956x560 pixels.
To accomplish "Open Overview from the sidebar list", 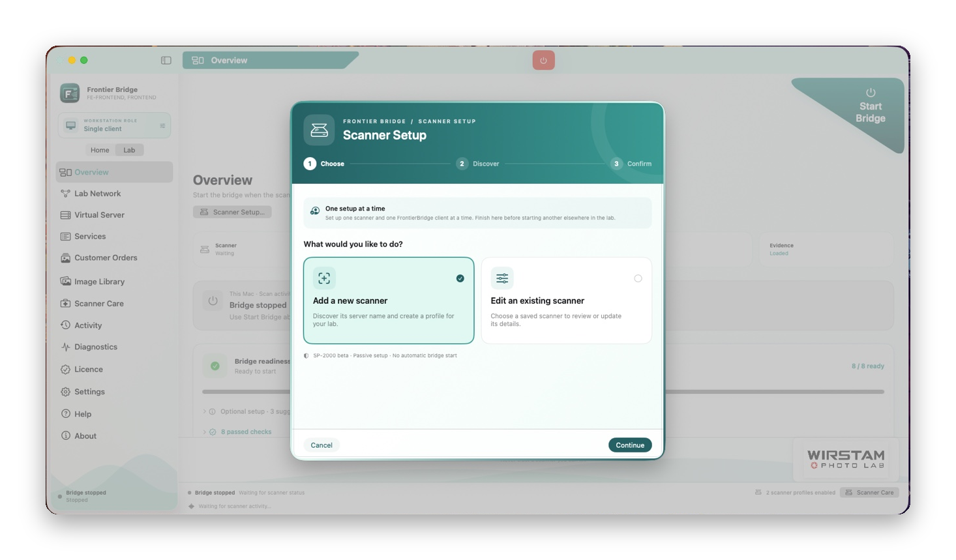I will click(114, 172).
